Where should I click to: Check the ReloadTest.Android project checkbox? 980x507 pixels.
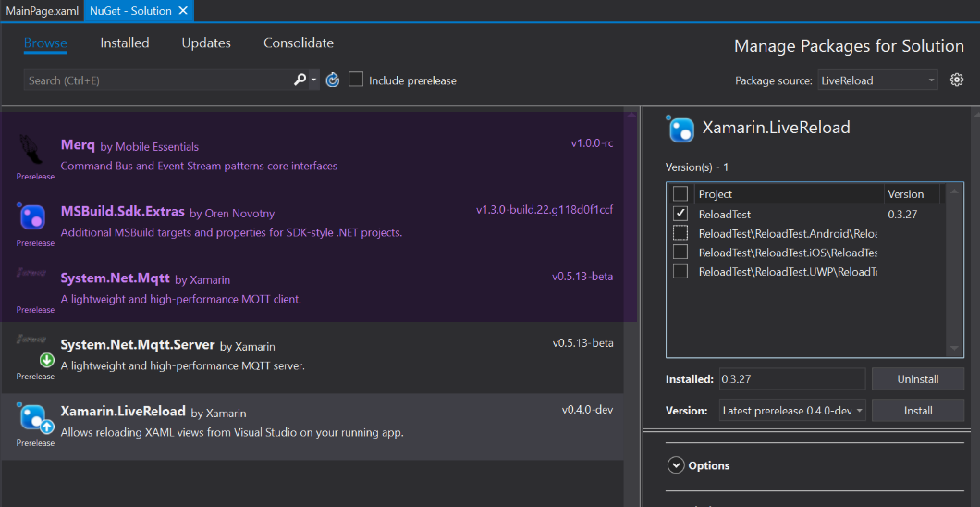click(x=680, y=232)
